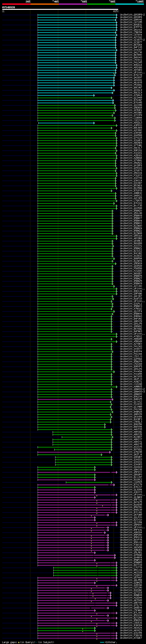This screenshot has height=644, width=146.
Task: Click hit label UniRef100_P10933
Action: (131, 404)
